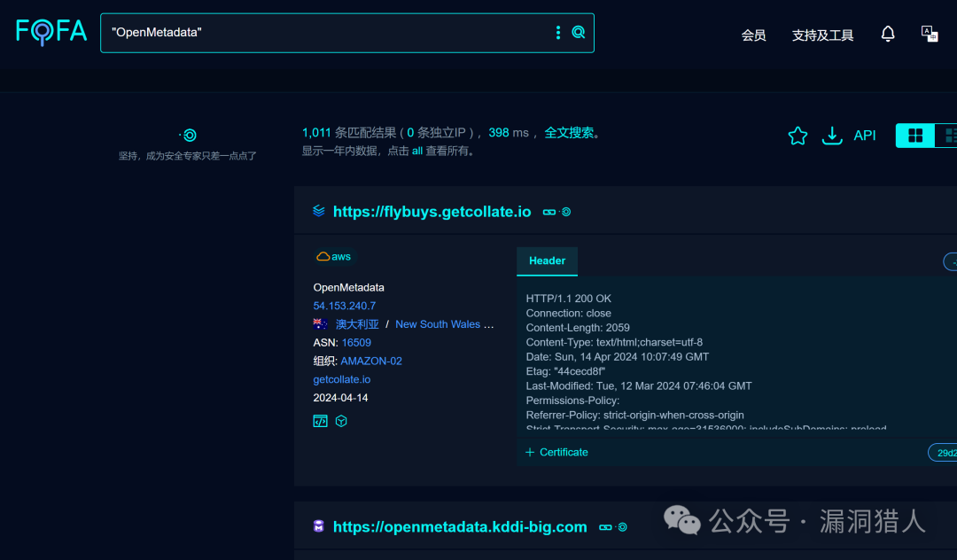Click the download results icon
This screenshot has height=560, width=957.
[831, 136]
